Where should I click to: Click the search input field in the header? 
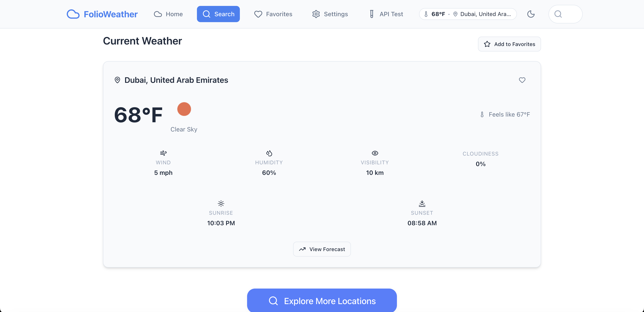click(565, 14)
